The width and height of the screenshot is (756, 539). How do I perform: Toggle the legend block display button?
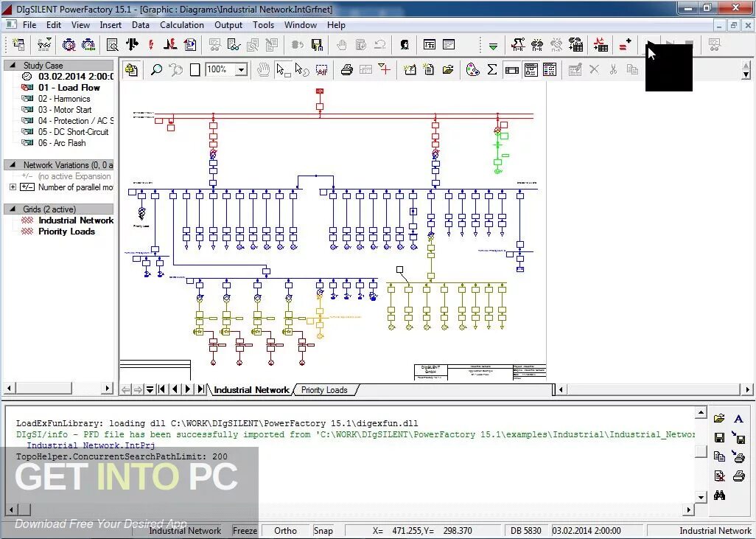coord(531,70)
